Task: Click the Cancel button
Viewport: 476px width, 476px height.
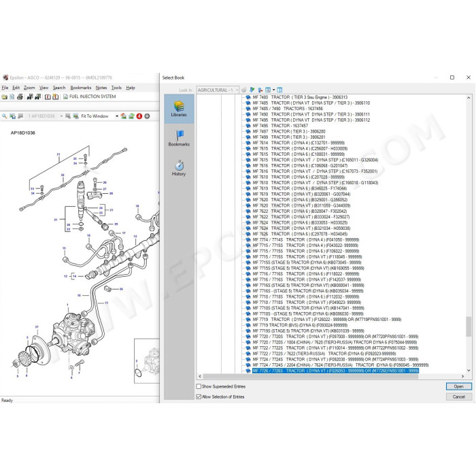Action: click(x=459, y=396)
